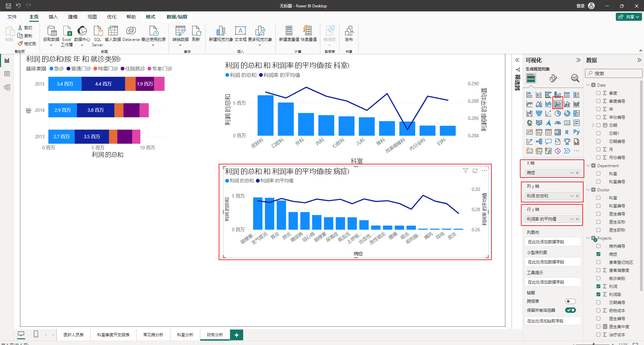Toggle the 跨报表 drillthrough switch
Image resolution: width=644 pixels, height=345 pixels.
[570, 301]
